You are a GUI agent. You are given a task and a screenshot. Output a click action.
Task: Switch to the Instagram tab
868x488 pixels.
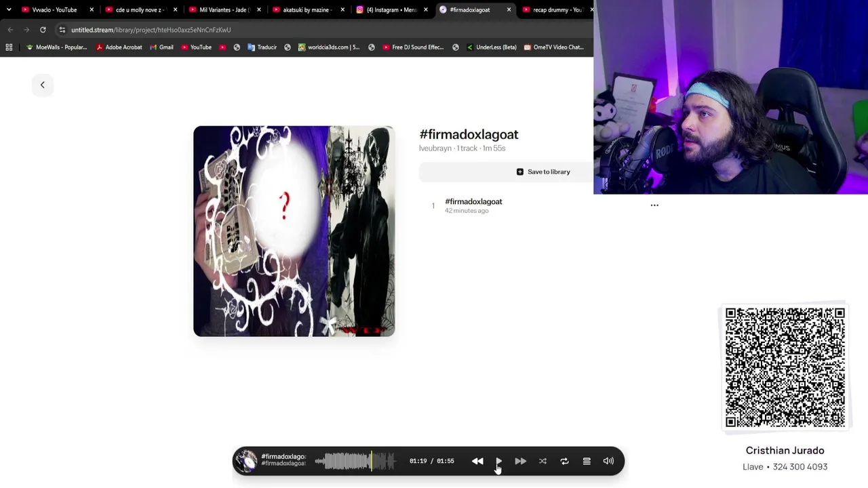(x=391, y=9)
